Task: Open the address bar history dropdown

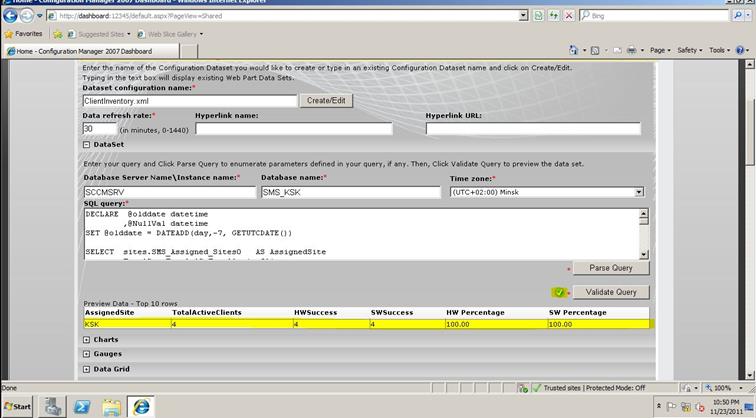Action: (524, 16)
